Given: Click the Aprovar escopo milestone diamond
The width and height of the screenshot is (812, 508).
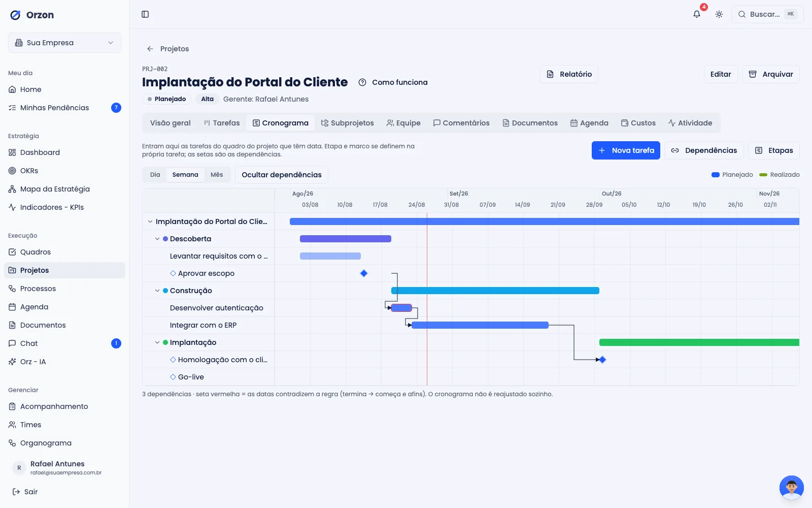Looking at the screenshot, I should coord(364,273).
